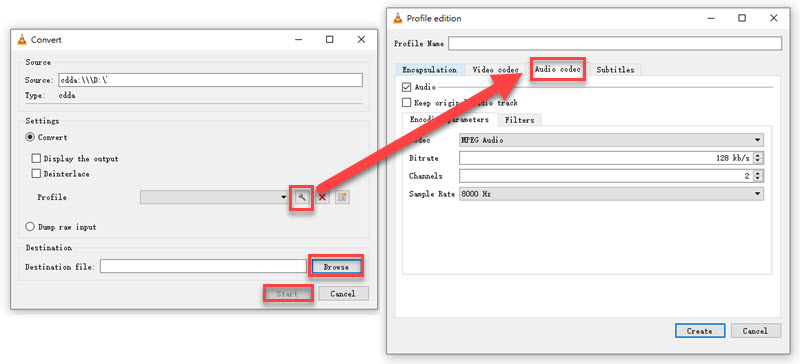Enable Keep original audio track checkbox

point(407,103)
